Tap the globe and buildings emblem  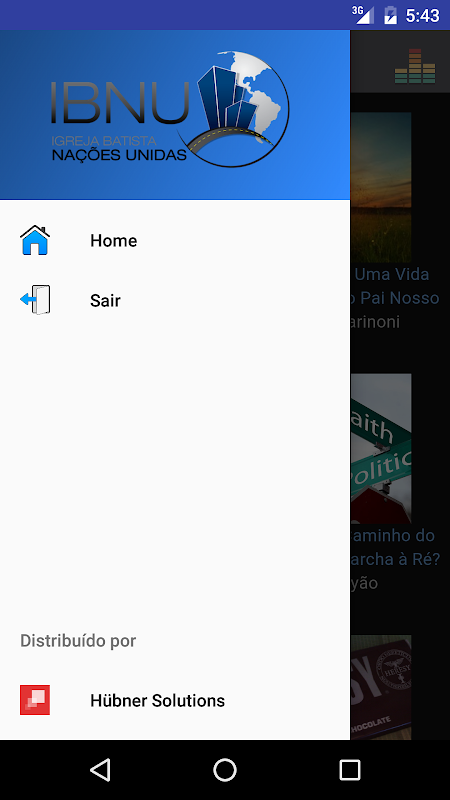coord(238,109)
